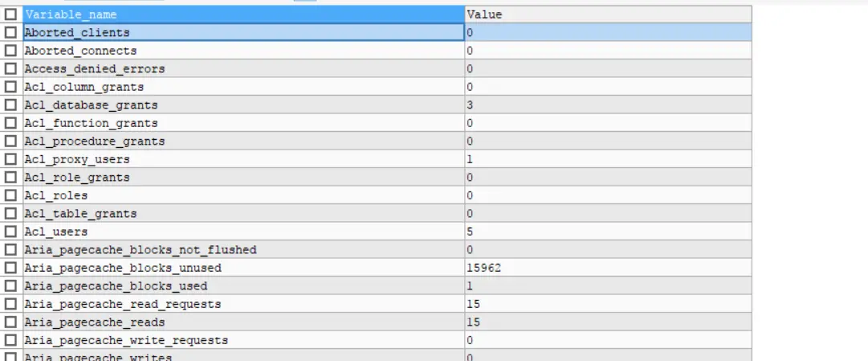
Task: Check the Acl_proxy_users row checkbox
Action: [x=10, y=159]
